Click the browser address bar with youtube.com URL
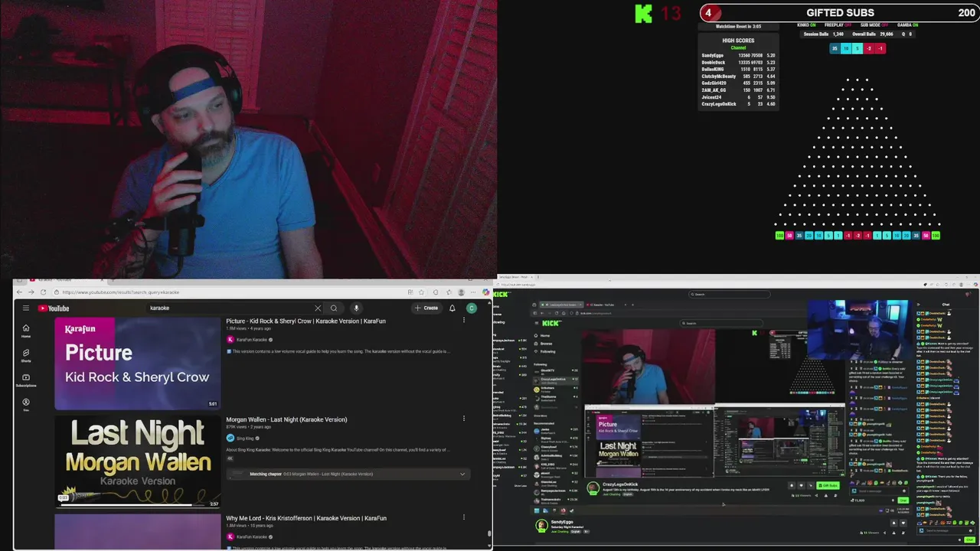Screen dimensions: 980x551 pyautogui.click(x=230, y=292)
